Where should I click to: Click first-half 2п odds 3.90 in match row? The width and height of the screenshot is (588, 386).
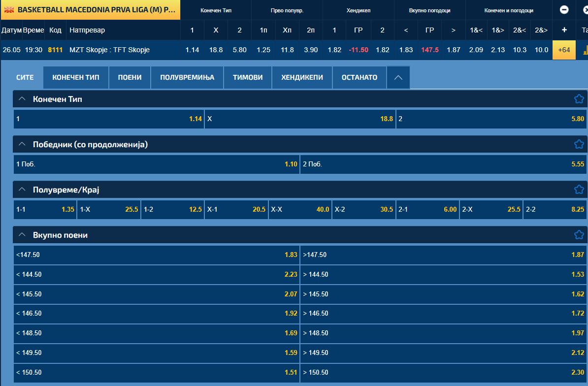(x=311, y=50)
